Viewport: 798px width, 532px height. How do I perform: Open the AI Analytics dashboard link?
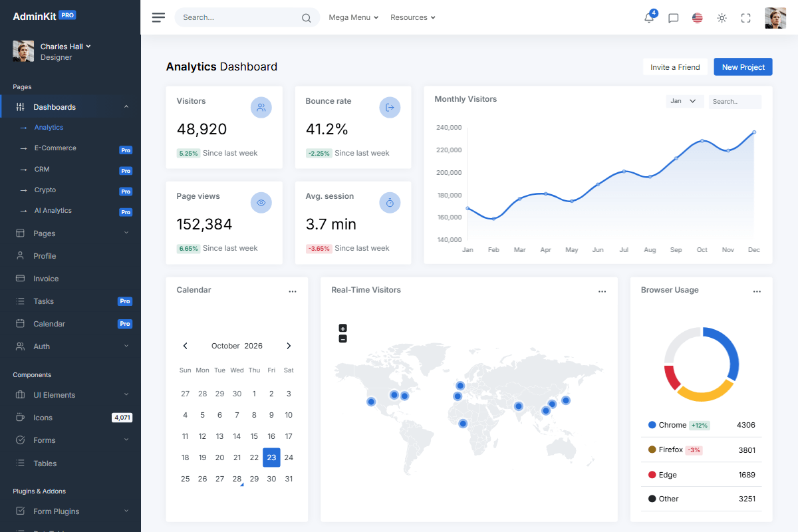click(53, 211)
